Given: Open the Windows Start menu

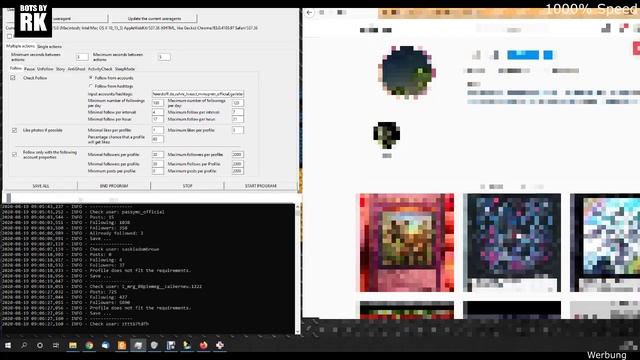Looking at the screenshot, I should (x=8, y=345).
